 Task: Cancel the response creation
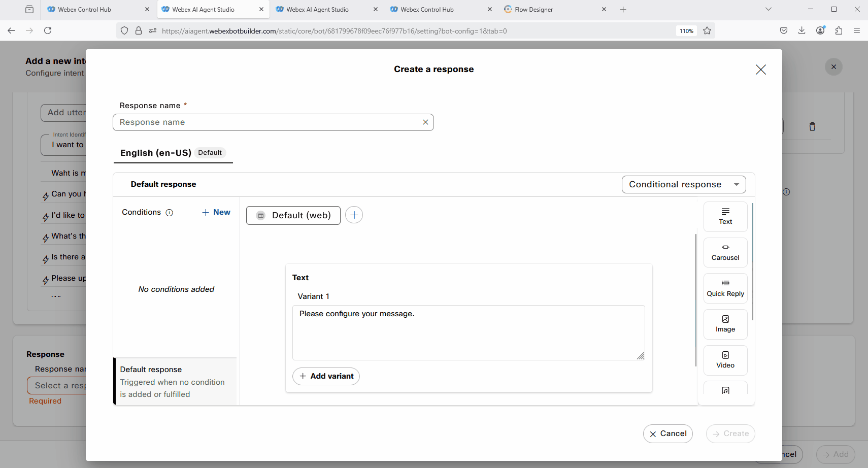667,433
